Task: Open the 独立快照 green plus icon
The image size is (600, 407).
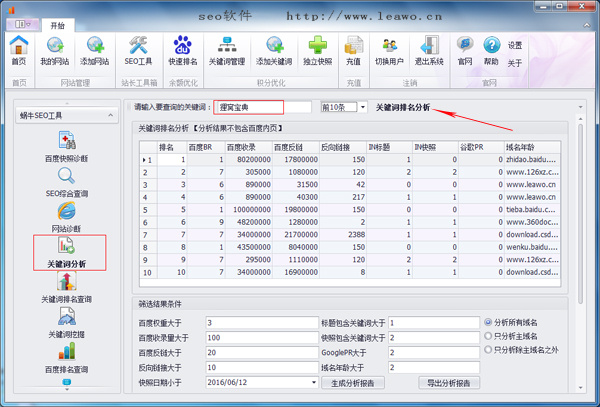Action: [x=318, y=50]
